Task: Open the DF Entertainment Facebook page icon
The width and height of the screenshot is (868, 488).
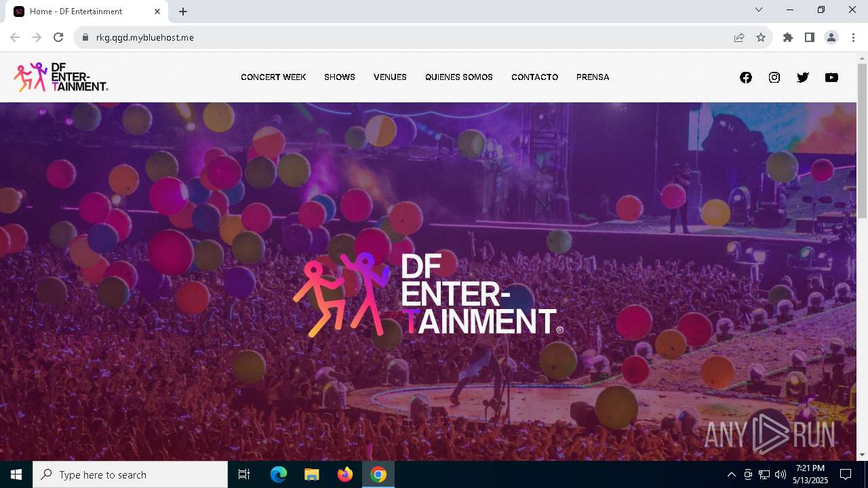Action: click(746, 77)
